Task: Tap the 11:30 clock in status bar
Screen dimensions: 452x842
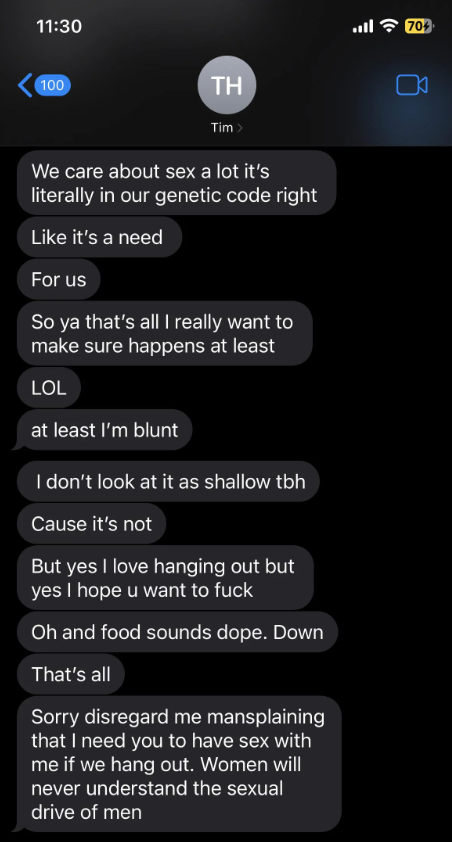Action: (x=60, y=26)
